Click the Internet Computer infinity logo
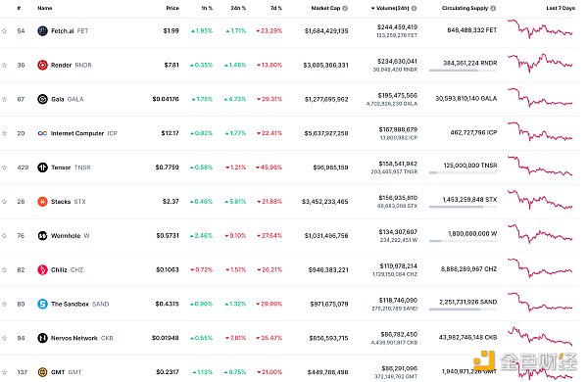This screenshot has width=588, height=382. pyautogui.click(x=42, y=133)
